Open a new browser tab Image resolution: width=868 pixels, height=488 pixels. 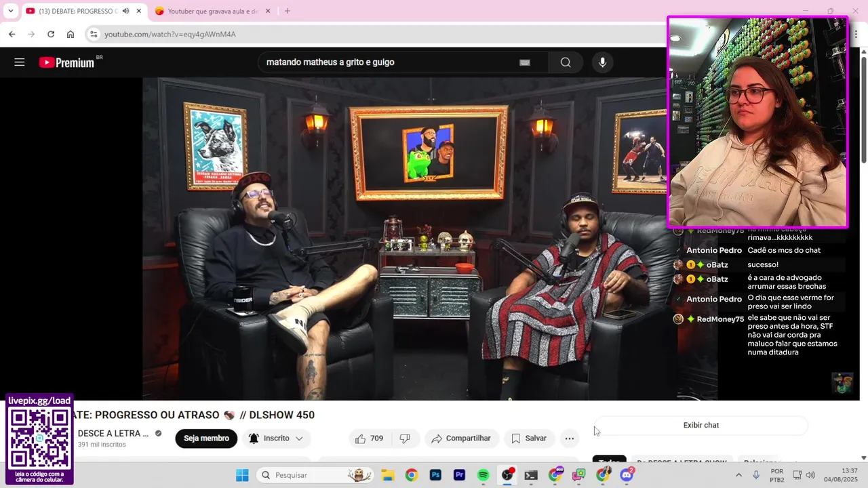pos(288,11)
